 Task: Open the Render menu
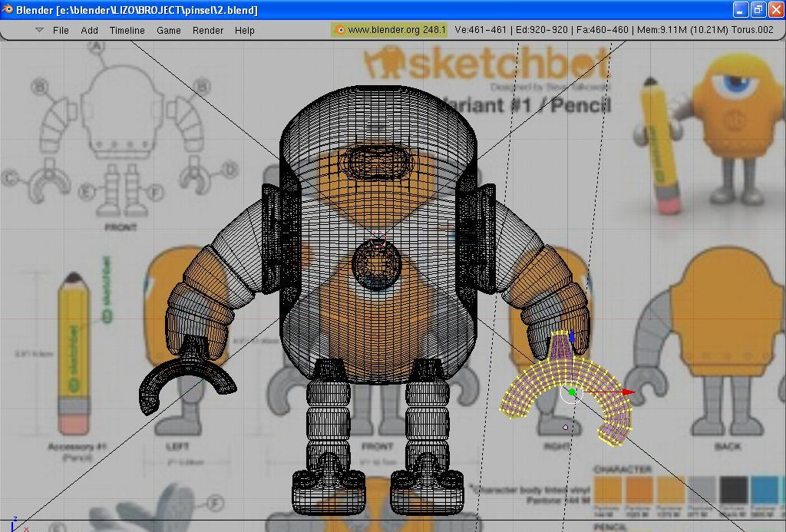[x=207, y=31]
